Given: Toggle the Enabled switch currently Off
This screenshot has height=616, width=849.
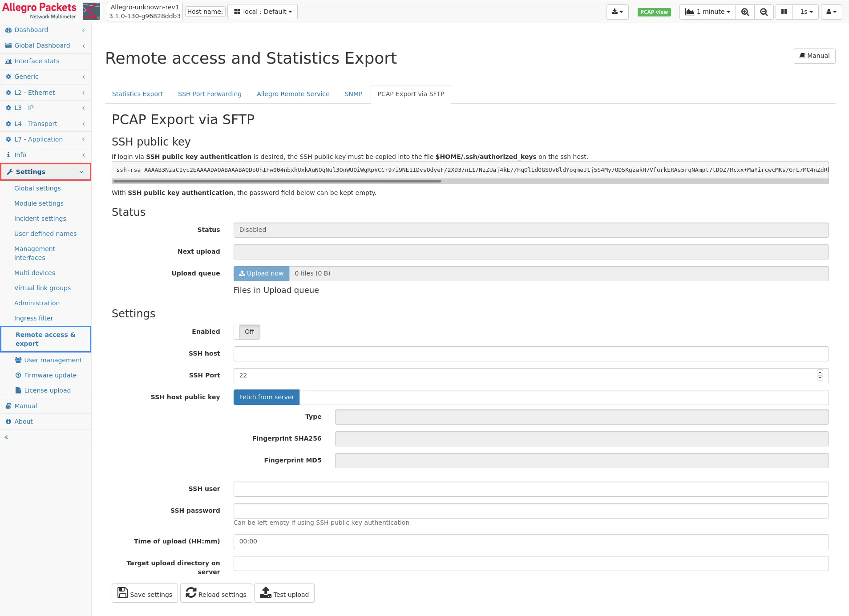Looking at the screenshot, I should tap(247, 332).
